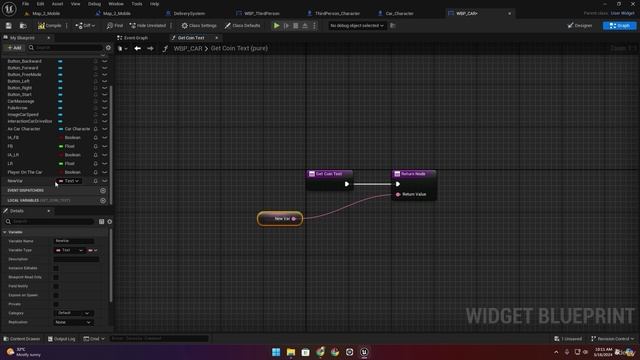Switch to Event Graph tab
This screenshot has width=640, height=360.
[x=133, y=38]
